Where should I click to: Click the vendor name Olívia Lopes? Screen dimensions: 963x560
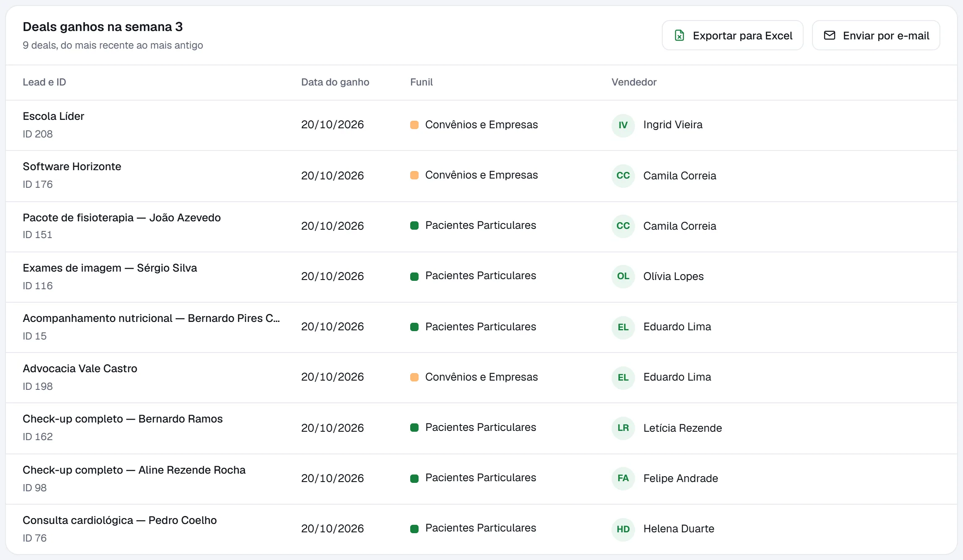tap(674, 276)
